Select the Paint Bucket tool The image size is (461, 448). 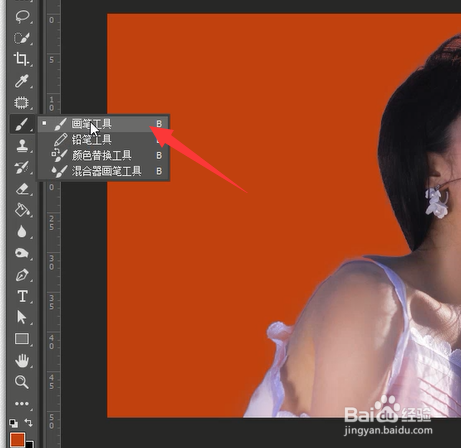[22, 210]
